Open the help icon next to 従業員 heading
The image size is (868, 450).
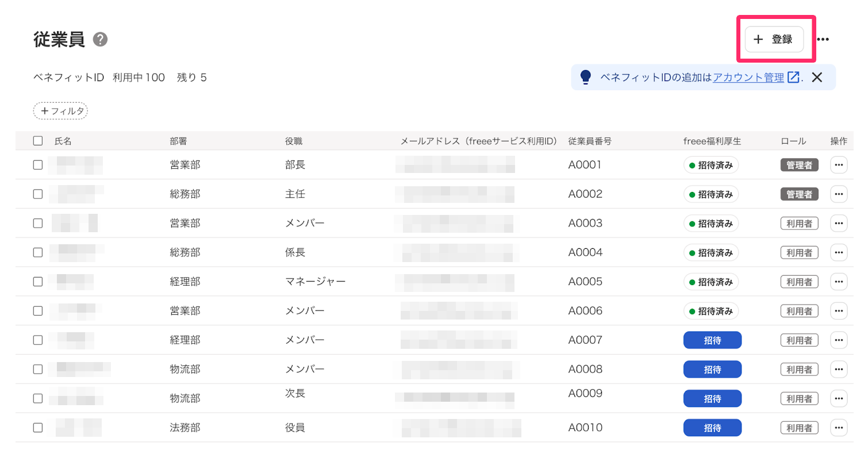(101, 40)
